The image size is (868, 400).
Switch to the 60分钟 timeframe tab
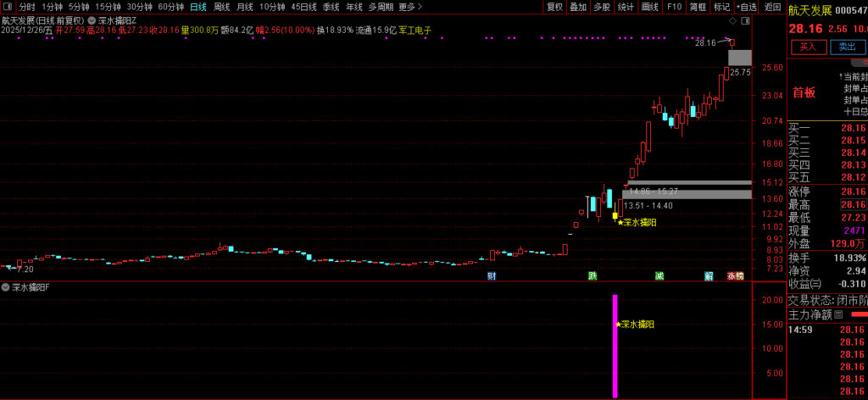[170, 7]
